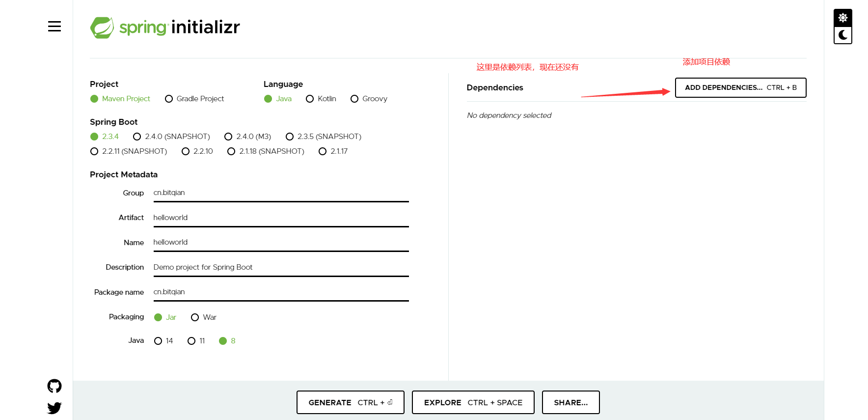Switch to dark theme moon icon

842,35
